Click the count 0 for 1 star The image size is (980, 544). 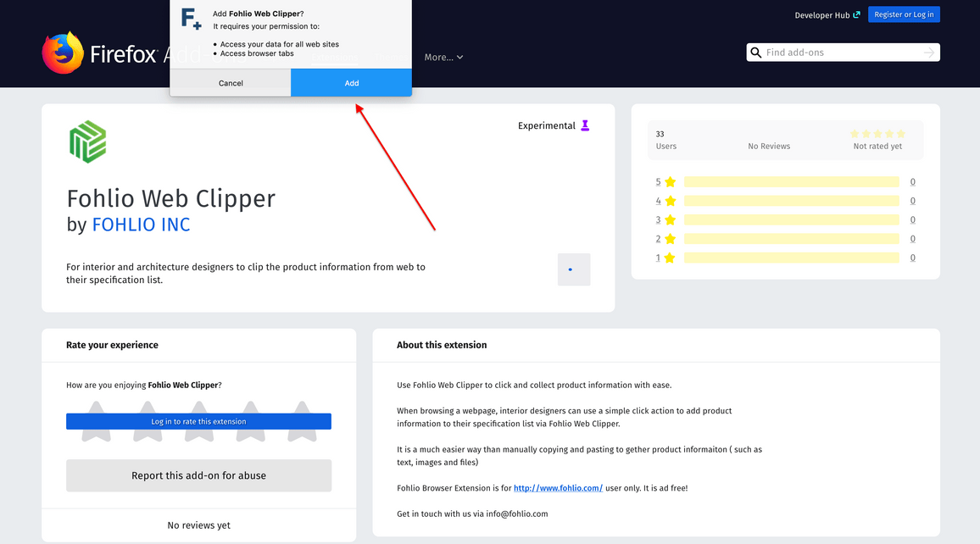912,258
